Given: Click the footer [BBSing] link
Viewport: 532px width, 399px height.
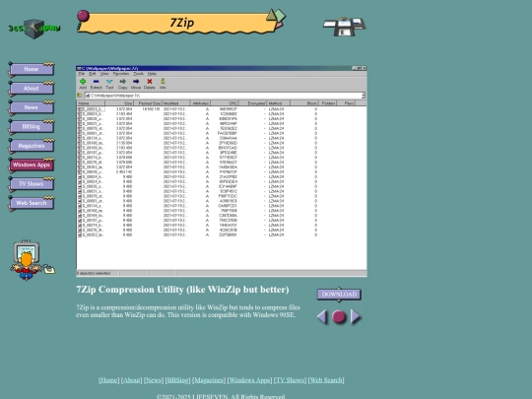Looking at the screenshot, I should click(177, 380).
